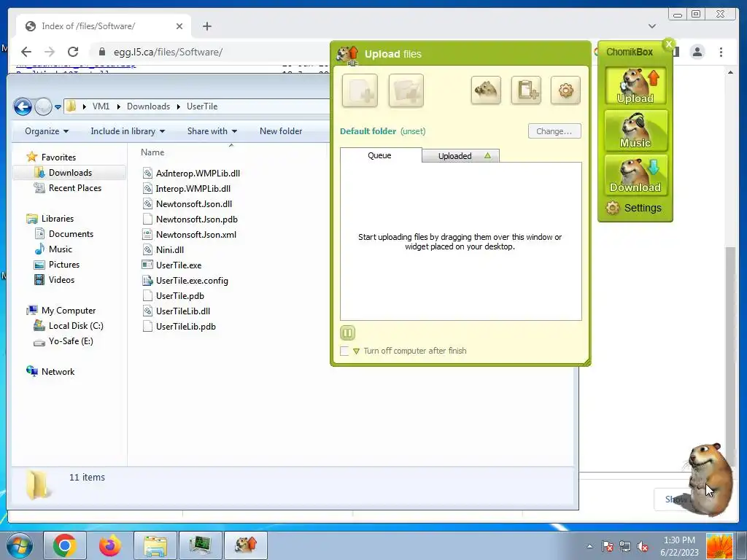Switch to the Uploaded tab
The image size is (747, 560).
coord(461,156)
